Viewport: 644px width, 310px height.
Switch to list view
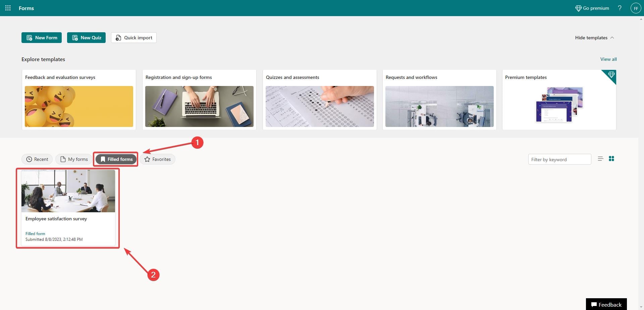pyautogui.click(x=600, y=159)
